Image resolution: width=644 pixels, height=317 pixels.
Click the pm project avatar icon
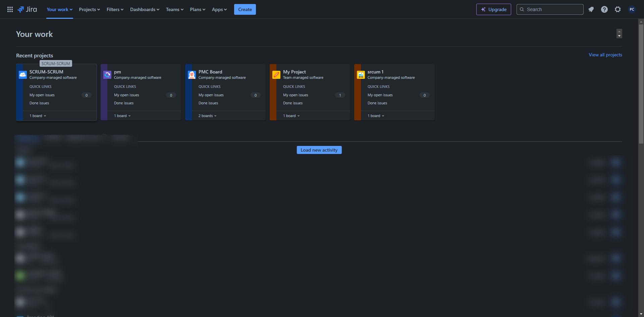(x=107, y=74)
